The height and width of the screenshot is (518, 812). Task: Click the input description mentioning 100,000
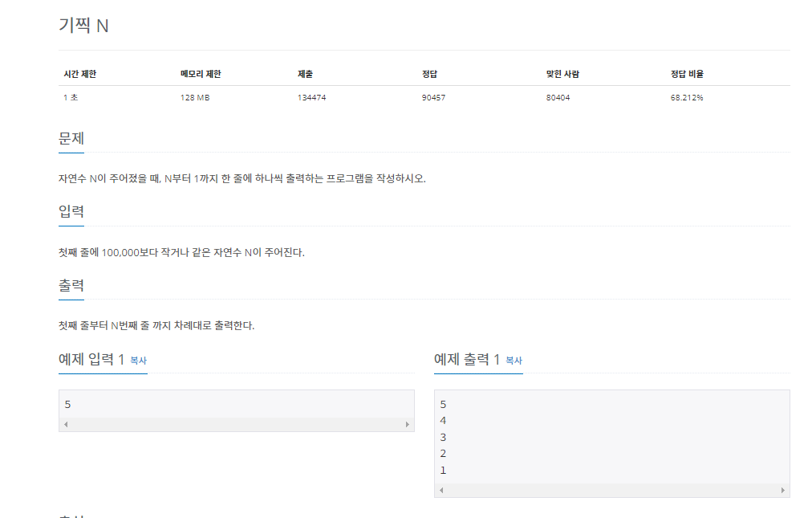click(x=181, y=252)
